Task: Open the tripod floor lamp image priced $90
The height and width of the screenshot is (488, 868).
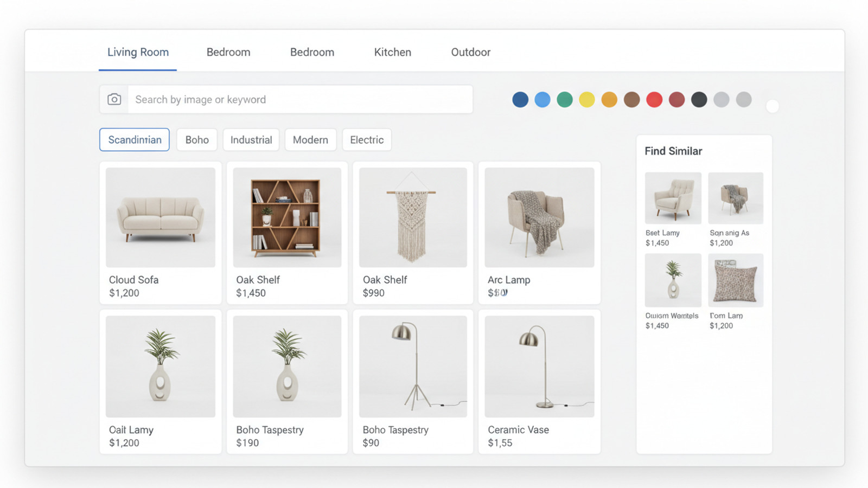Action: tap(413, 367)
